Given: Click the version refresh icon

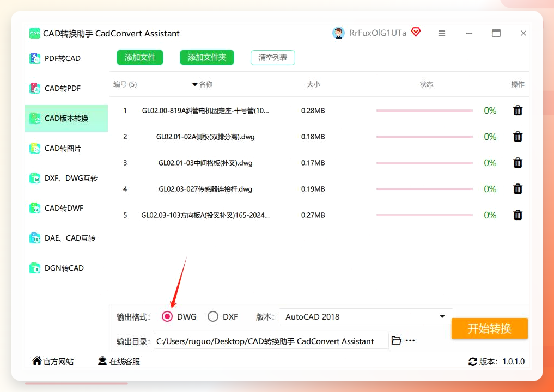Looking at the screenshot, I should (472, 362).
